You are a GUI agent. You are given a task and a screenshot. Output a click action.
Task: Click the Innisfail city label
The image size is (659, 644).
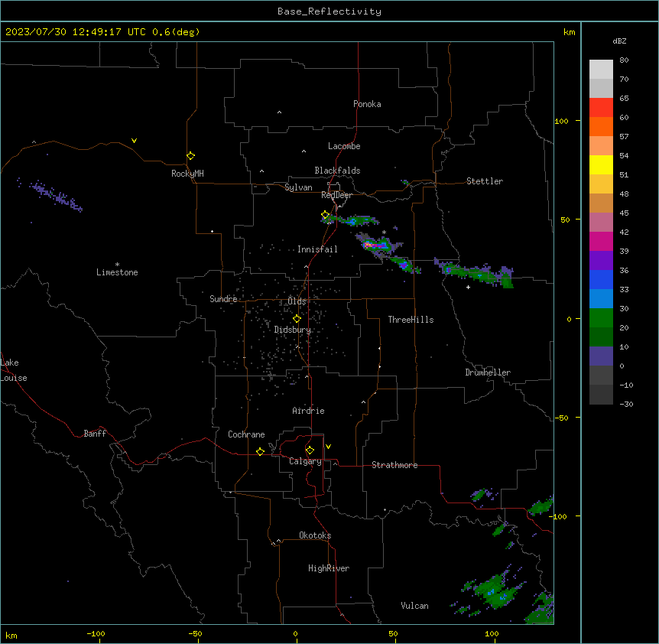coord(317,249)
